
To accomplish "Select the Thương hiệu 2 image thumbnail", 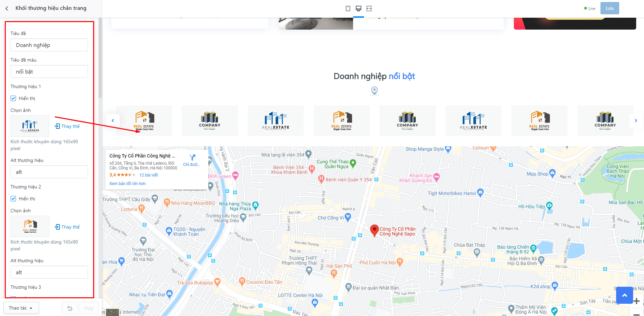I will point(30,226).
